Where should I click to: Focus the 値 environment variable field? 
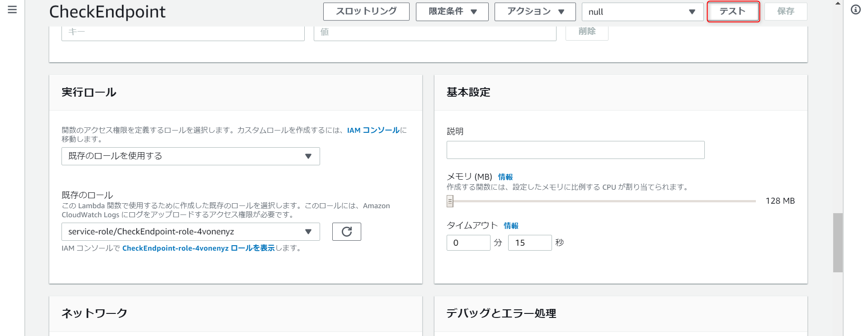(x=435, y=33)
